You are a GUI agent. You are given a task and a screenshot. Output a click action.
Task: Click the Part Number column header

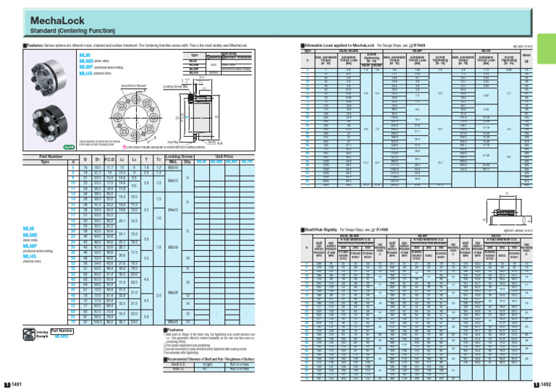pyautogui.click(x=51, y=156)
